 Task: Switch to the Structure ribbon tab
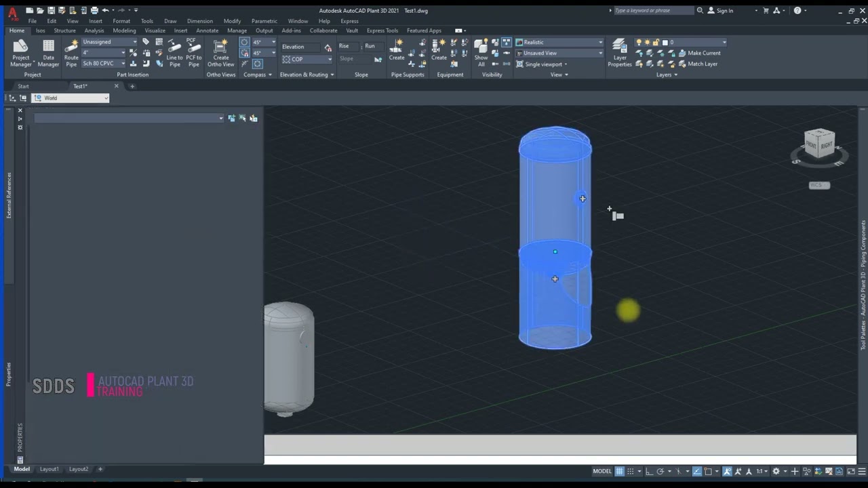(65, 30)
